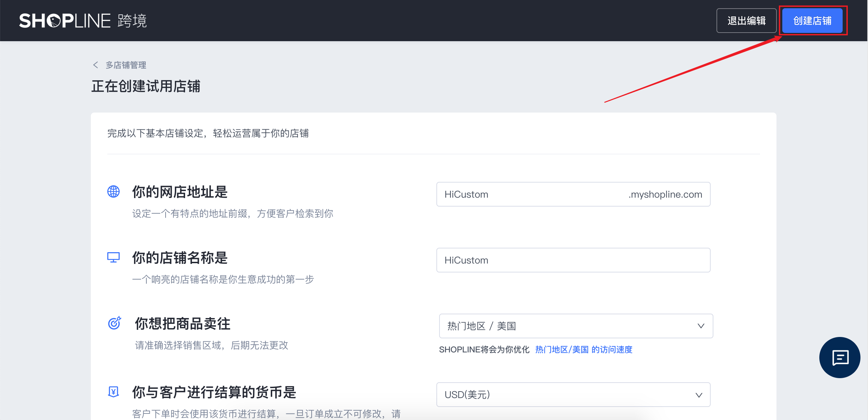Viewport: 868px width, 420px height.
Task: Click the yen currency icon beside 结算的货币
Action: coord(113,392)
